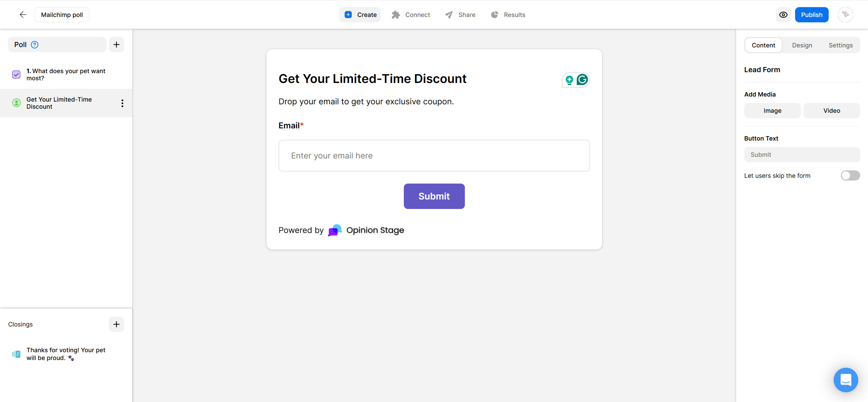868x402 pixels.
Task: Open your account avatar menu
Action: (845, 15)
